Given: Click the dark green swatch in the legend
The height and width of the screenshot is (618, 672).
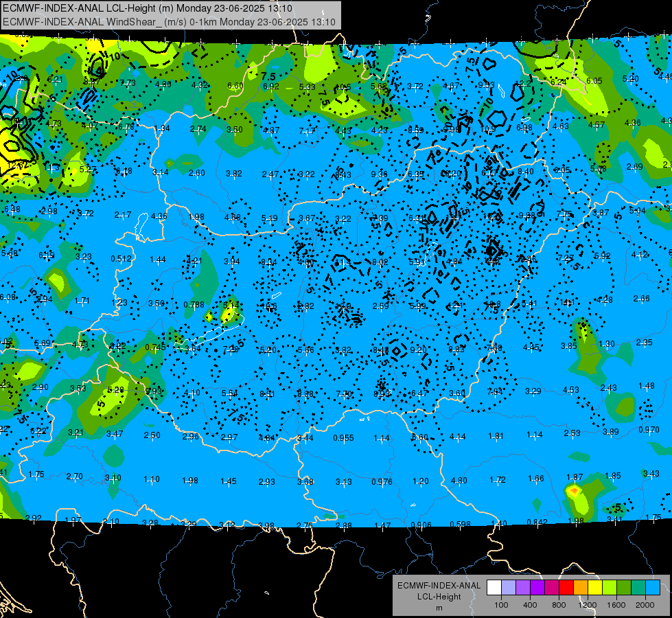Looking at the screenshot, I should (x=624, y=587).
